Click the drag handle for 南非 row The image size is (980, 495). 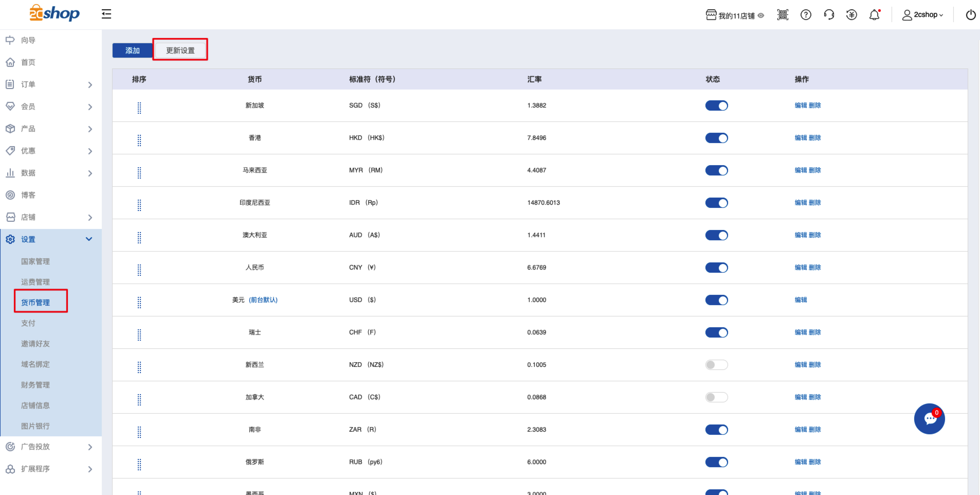tap(139, 432)
